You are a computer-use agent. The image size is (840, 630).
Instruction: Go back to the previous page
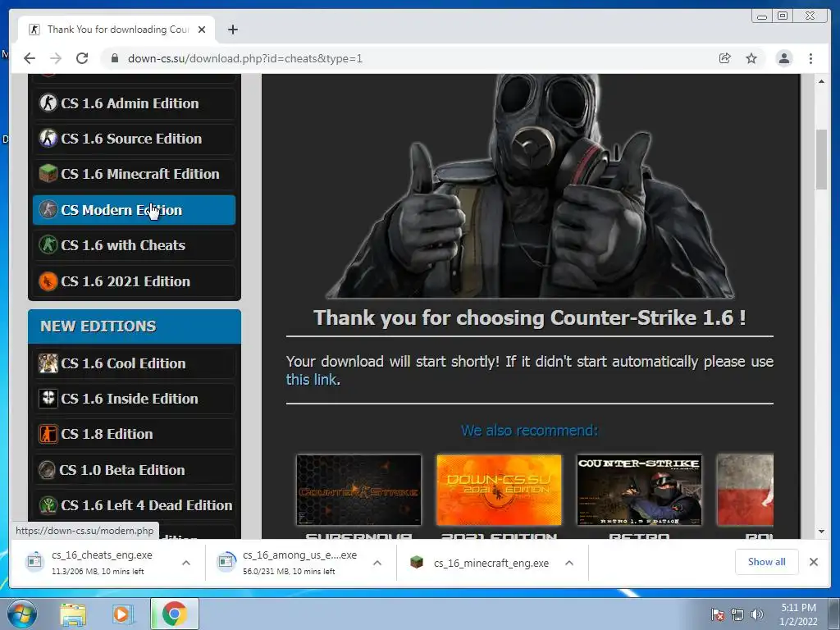[x=30, y=58]
